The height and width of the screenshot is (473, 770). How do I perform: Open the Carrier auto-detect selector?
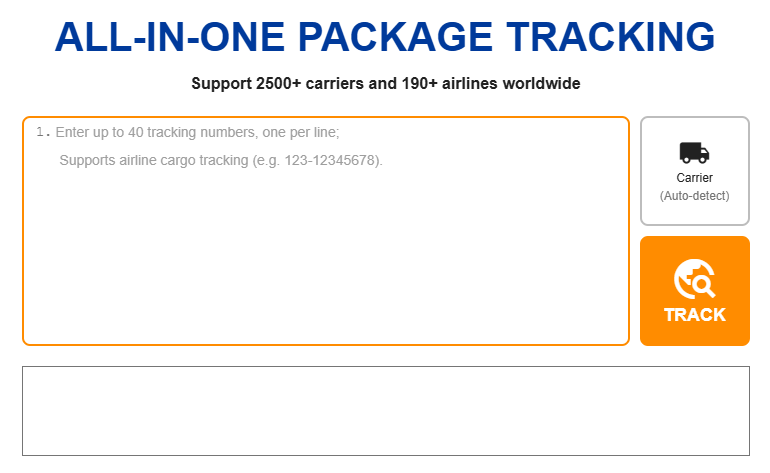coord(694,171)
